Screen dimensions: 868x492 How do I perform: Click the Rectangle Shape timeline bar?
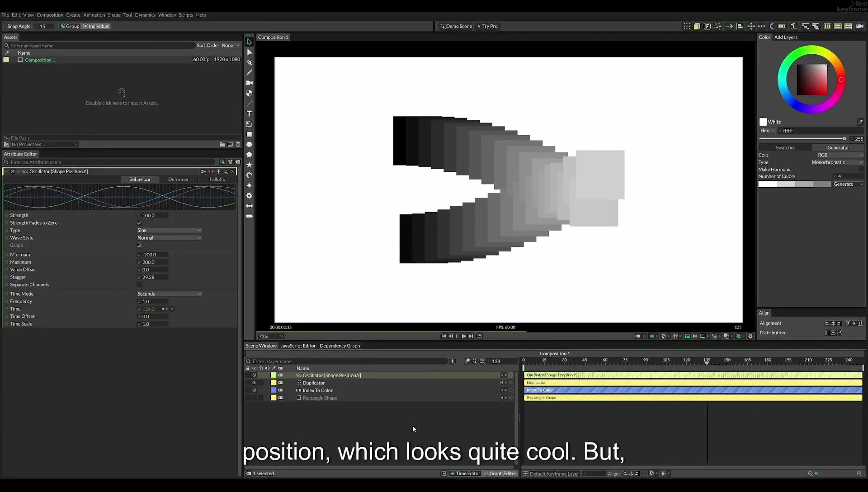point(693,397)
